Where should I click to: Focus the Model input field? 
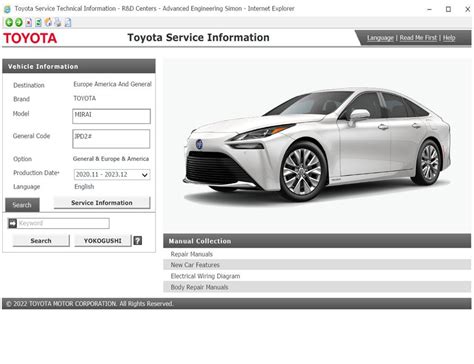click(111, 116)
